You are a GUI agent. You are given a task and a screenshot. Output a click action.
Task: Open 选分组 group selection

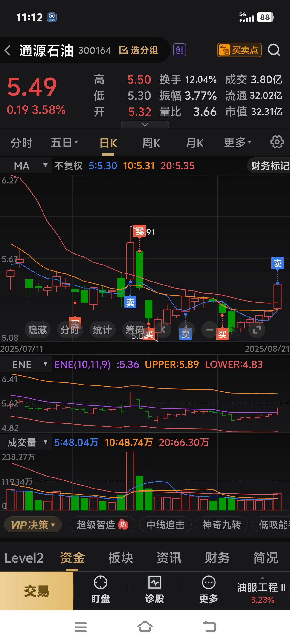pyautogui.click(x=139, y=50)
